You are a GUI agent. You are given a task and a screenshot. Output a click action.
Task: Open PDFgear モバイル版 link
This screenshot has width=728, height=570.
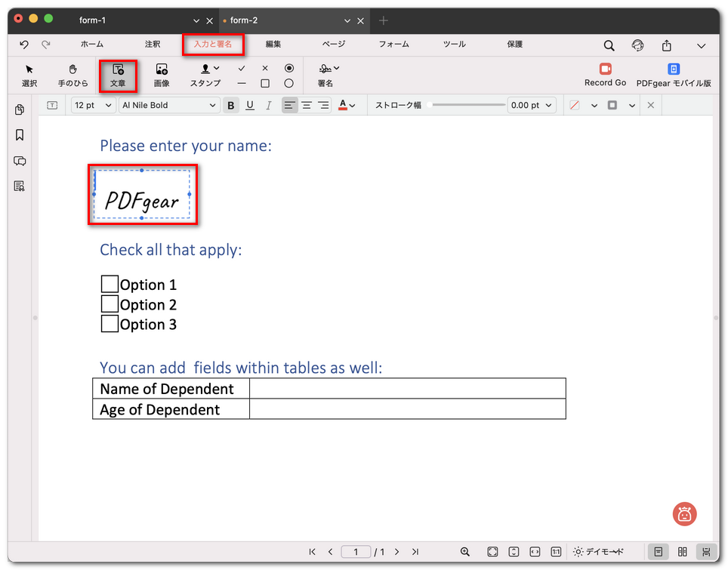click(674, 75)
